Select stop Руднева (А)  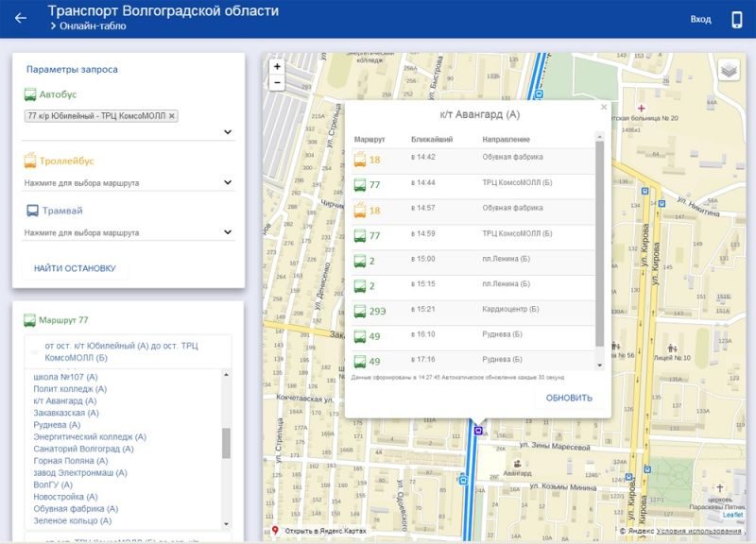click(57, 425)
